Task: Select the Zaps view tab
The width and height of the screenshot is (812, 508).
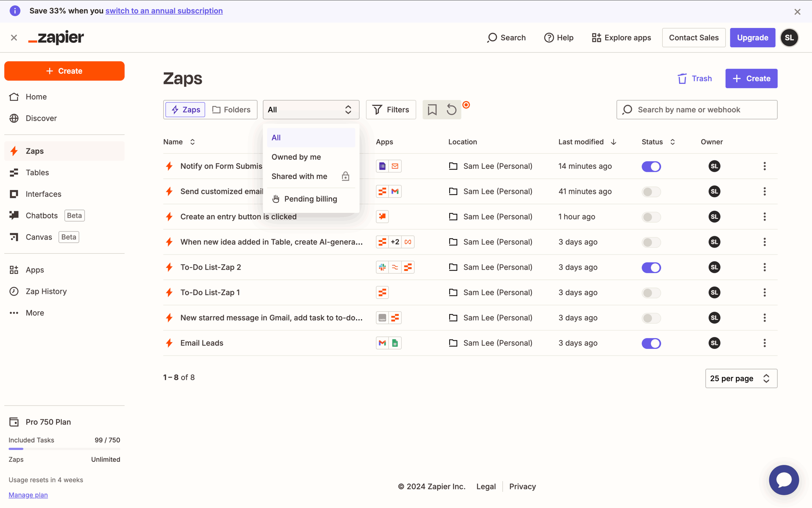Action: tap(186, 110)
